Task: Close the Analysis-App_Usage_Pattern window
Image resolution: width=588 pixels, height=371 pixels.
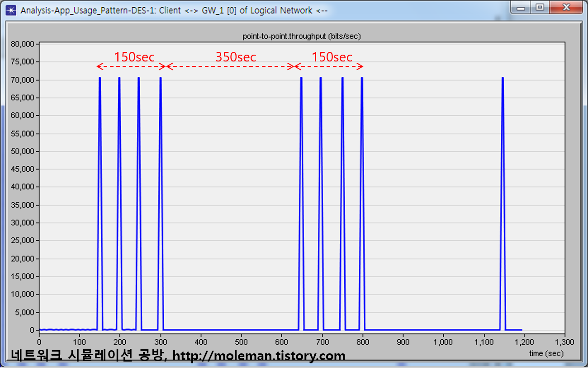Action: (x=566, y=7)
